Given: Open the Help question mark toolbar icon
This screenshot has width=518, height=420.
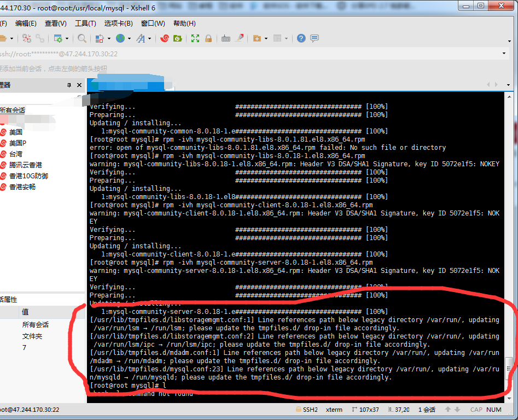Looking at the screenshot, I should 301,38.
